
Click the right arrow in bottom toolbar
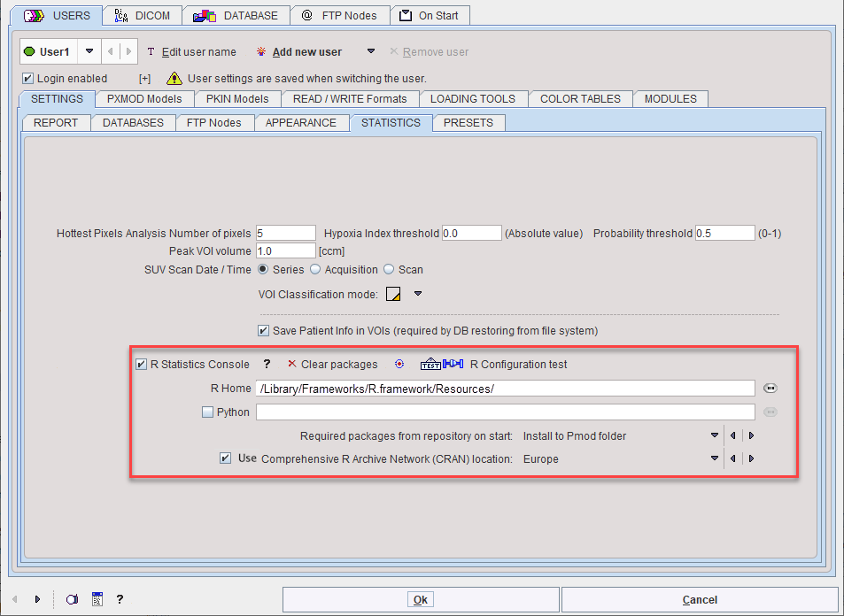click(x=37, y=599)
